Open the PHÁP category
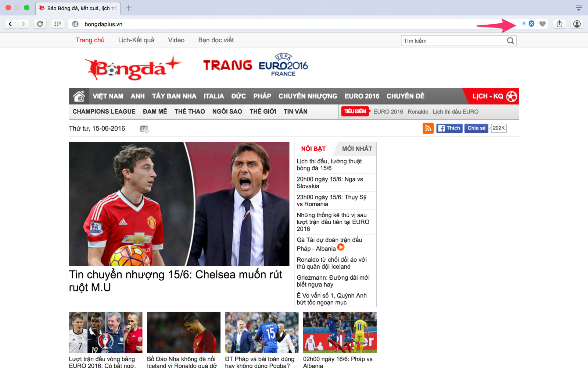Viewport: 588px width, 368px height. point(262,96)
